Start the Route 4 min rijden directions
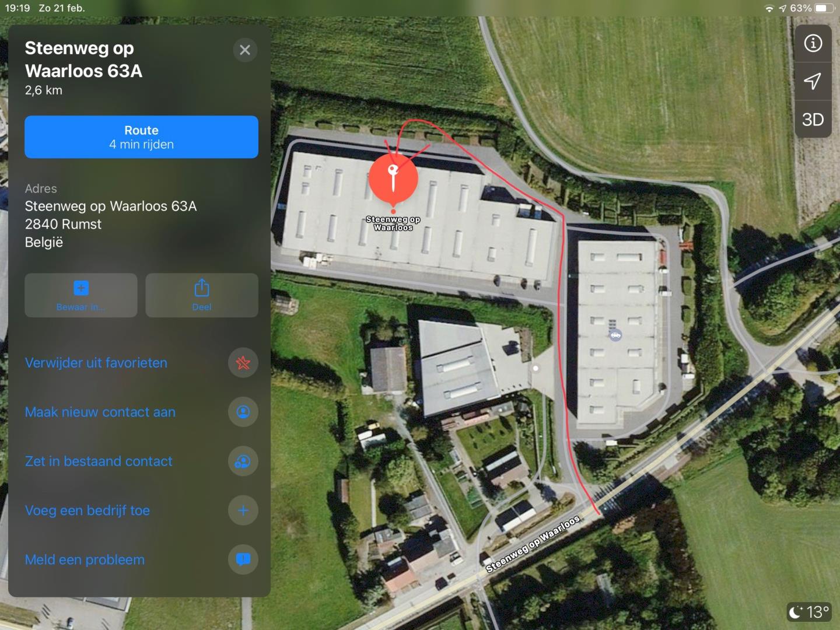Viewport: 840px width, 630px height. tap(141, 137)
